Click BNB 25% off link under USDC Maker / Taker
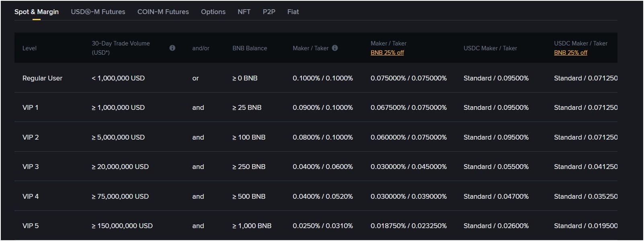 coord(570,53)
